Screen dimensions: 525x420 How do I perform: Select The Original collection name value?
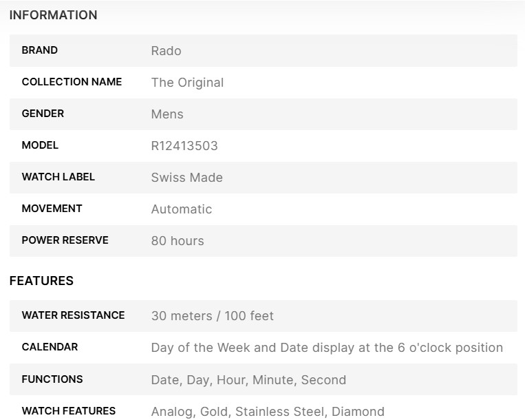[x=187, y=83]
